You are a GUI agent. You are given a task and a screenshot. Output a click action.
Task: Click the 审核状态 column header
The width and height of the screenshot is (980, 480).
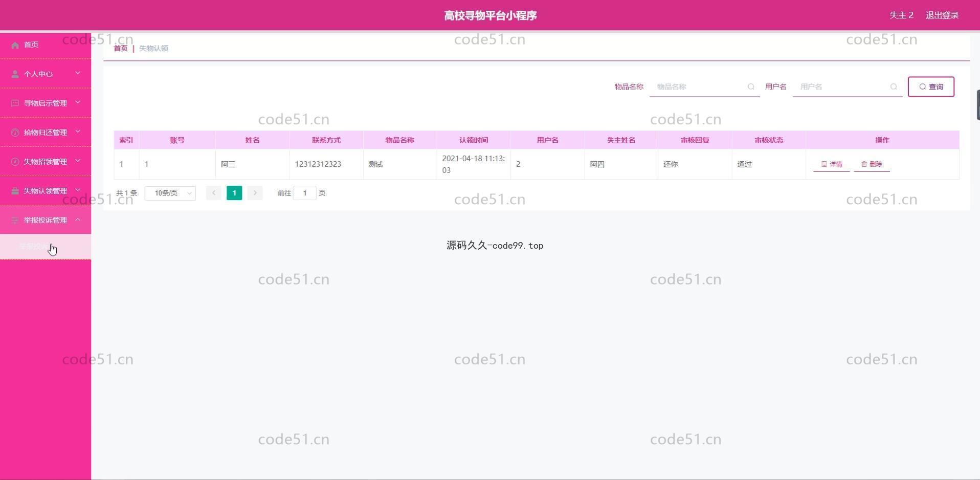tap(769, 140)
